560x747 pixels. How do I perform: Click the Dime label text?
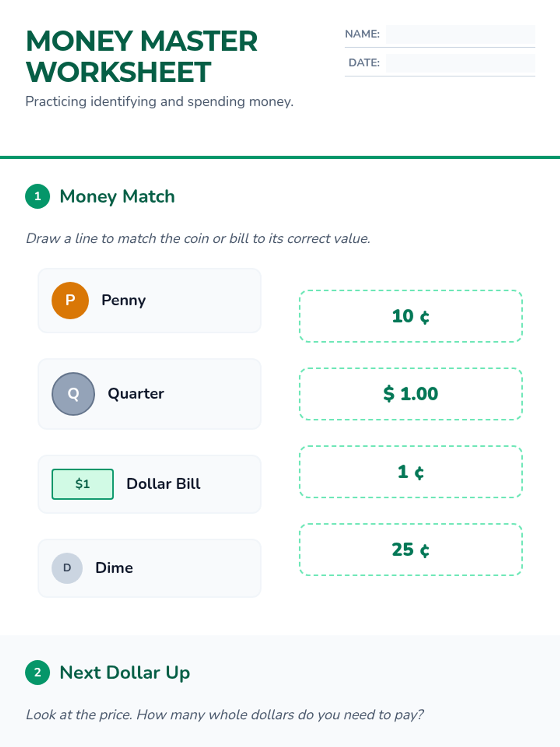114,568
